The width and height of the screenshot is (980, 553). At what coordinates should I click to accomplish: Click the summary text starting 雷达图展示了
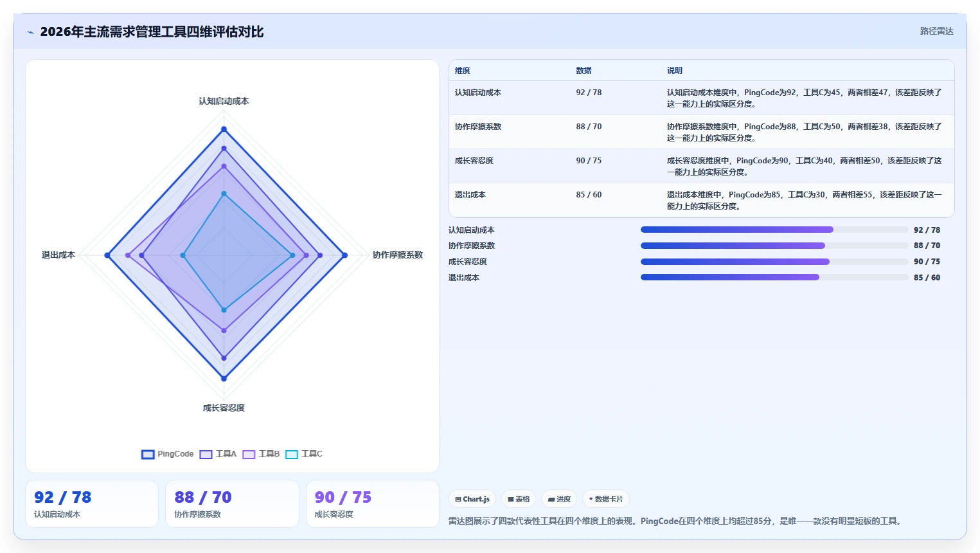[676, 521]
